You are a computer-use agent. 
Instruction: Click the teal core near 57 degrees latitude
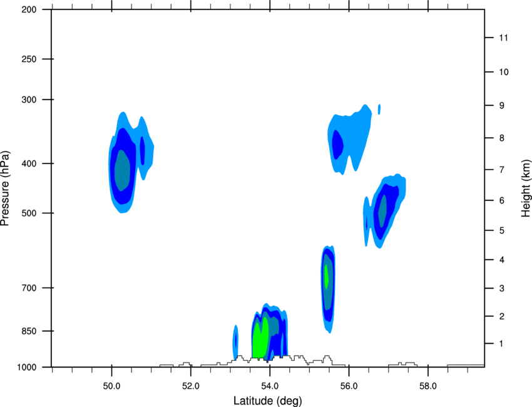[382, 211]
